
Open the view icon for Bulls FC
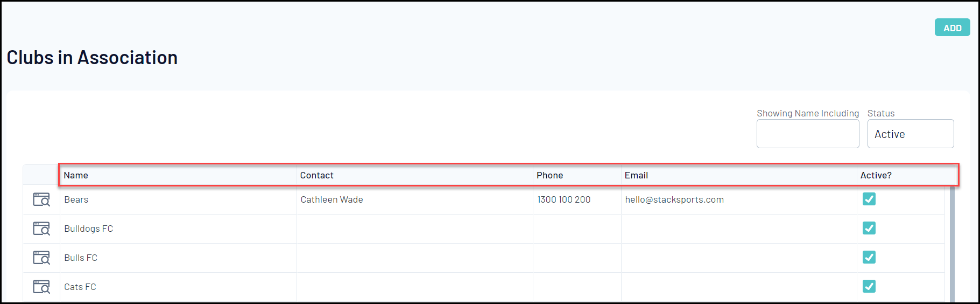(41, 258)
